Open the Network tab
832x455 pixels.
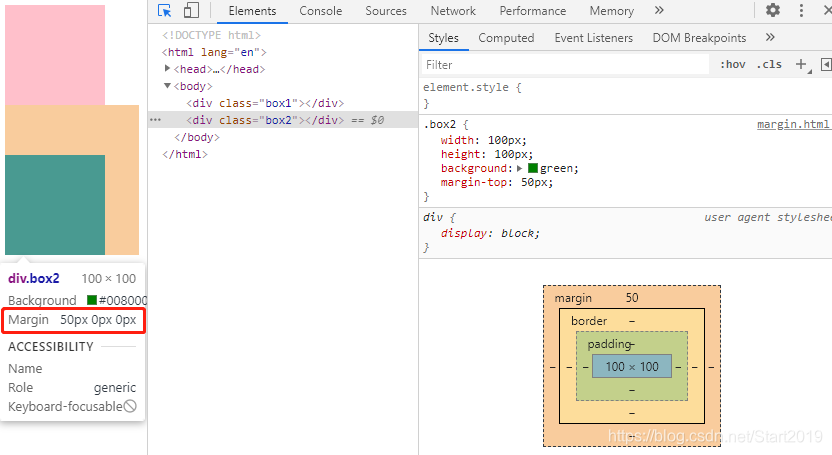453,11
